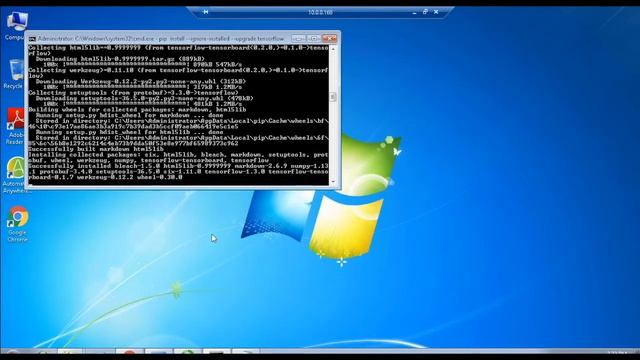Select the Google Chrome desktop shortcut
The image size is (640, 360).
(18, 224)
